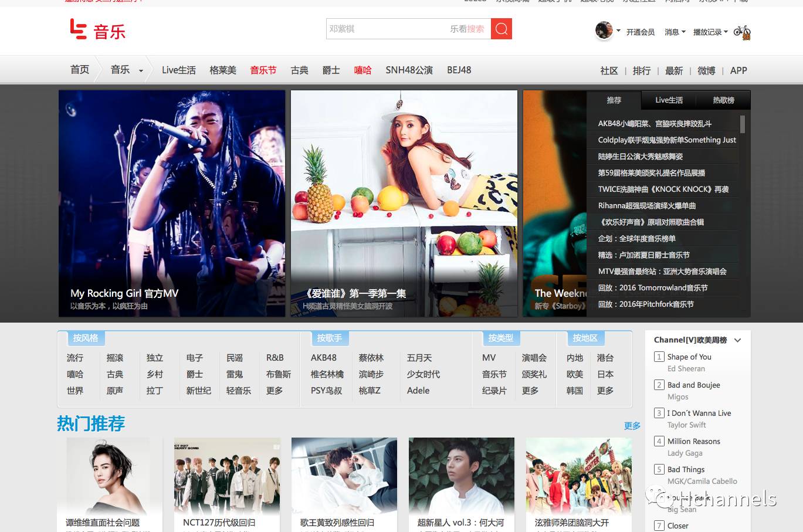Click the red search magnifier button
Viewport: 803px width, 532px height.
coord(502,29)
